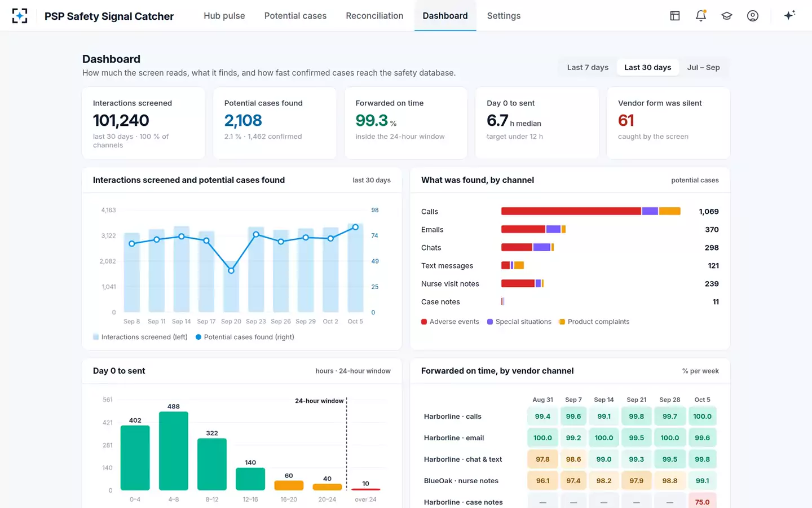
Task: Open the user account icon
Action: (753, 16)
